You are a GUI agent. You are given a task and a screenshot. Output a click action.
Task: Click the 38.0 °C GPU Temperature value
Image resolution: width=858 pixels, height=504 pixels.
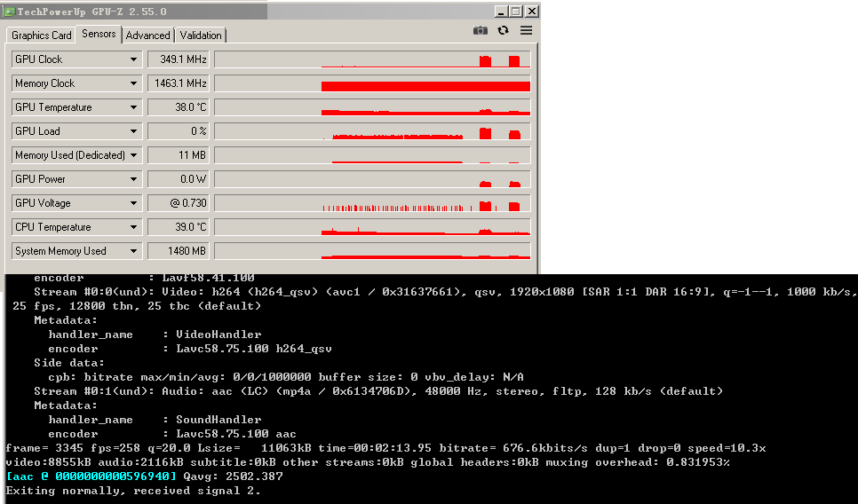[x=178, y=107]
